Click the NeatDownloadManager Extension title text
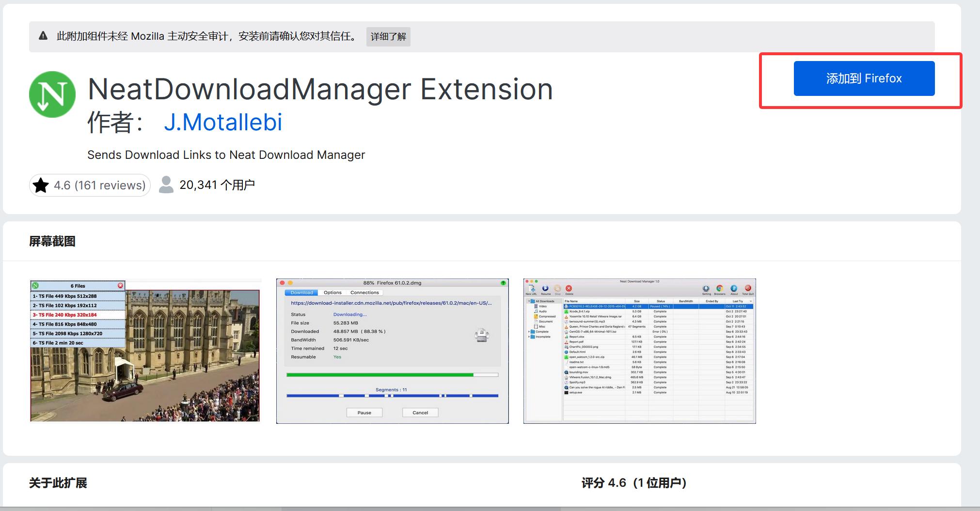This screenshot has height=511, width=980. pos(320,89)
